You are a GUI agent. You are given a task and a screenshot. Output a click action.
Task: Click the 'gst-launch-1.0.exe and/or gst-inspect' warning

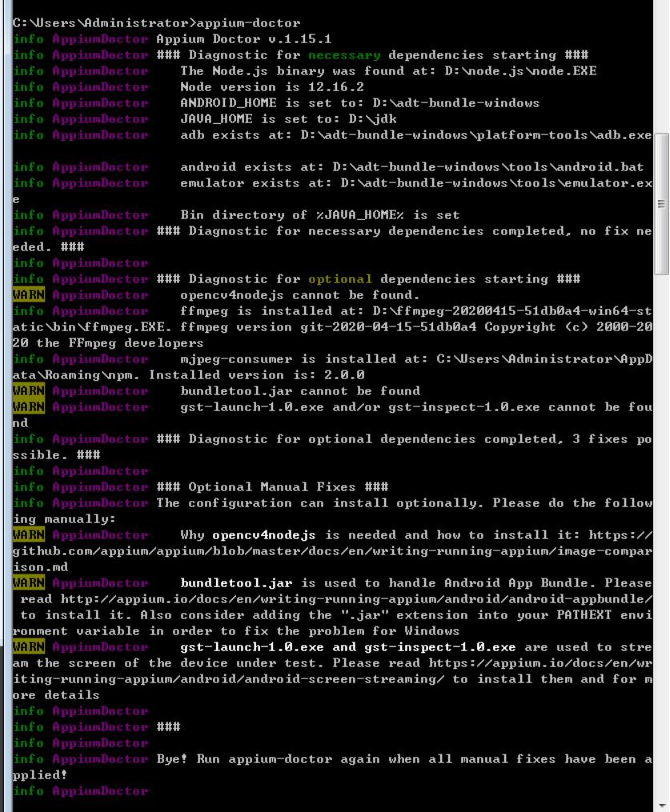(416, 407)
